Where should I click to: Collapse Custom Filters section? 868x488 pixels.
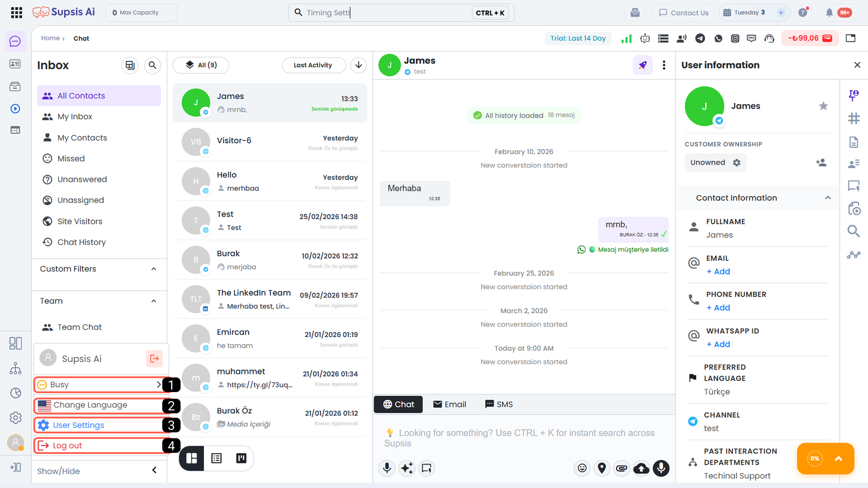pyautogui.click(x=154, y=269)
